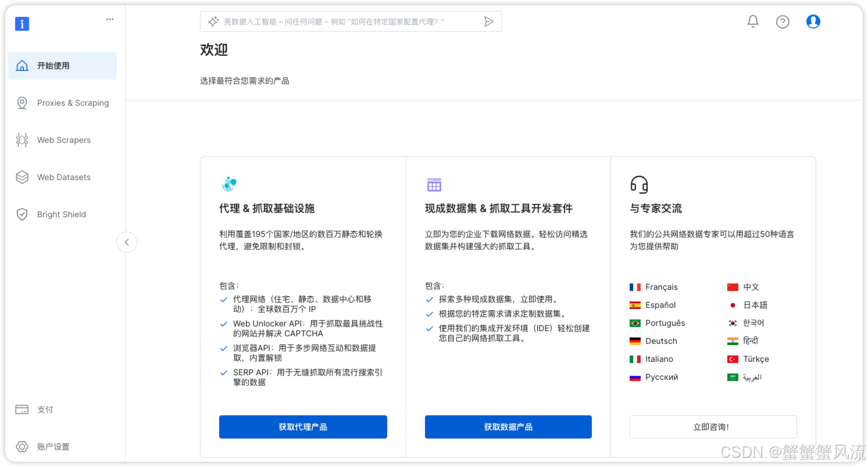This screenshot has height=467, width=868.
Task: Click the 探索多种现成数据集 feature line
Action: [x=499, y=300]
